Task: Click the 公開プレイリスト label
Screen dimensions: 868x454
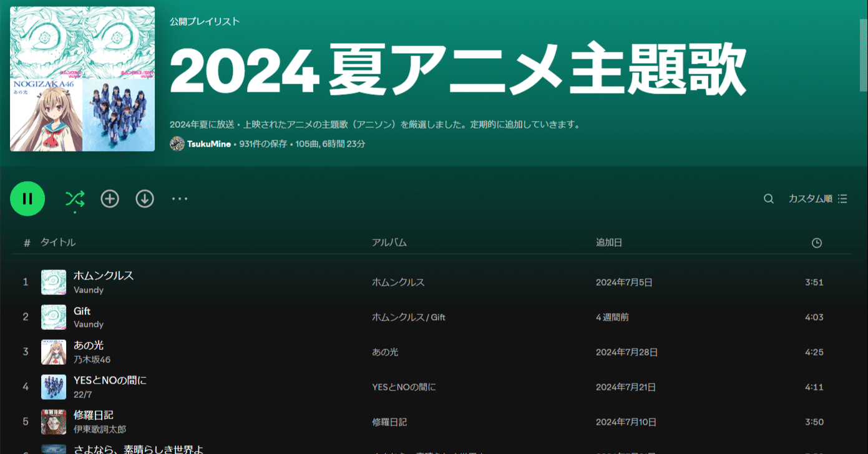Action: (205, 22)
